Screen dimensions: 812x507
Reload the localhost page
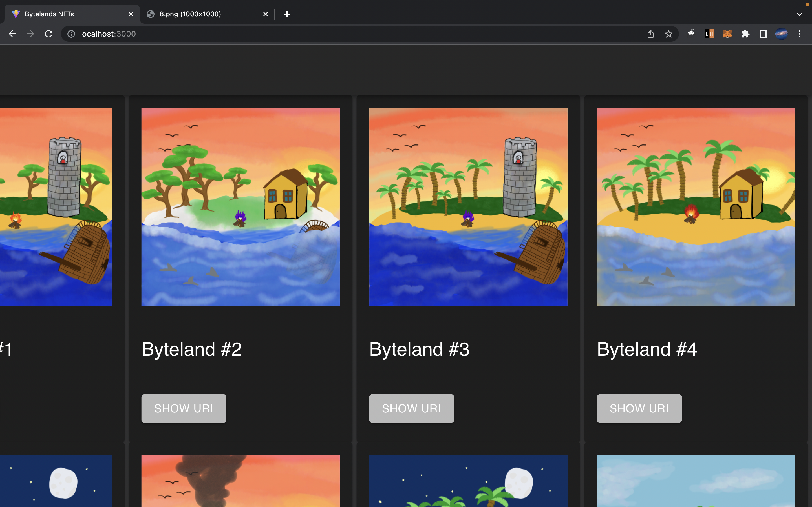coord(49,34)
